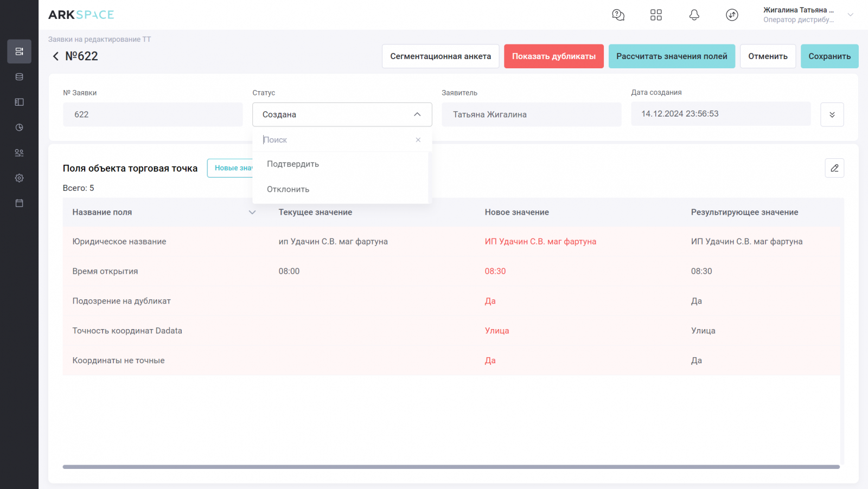Expand the user profile menu chevron
The image size is (868, 489).
(x=850, y=15)
